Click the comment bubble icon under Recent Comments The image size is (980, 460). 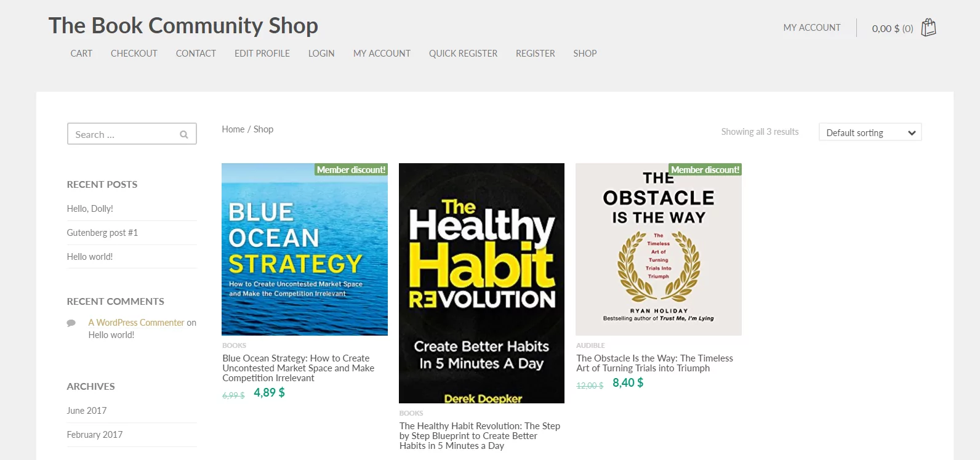[71, 323]
